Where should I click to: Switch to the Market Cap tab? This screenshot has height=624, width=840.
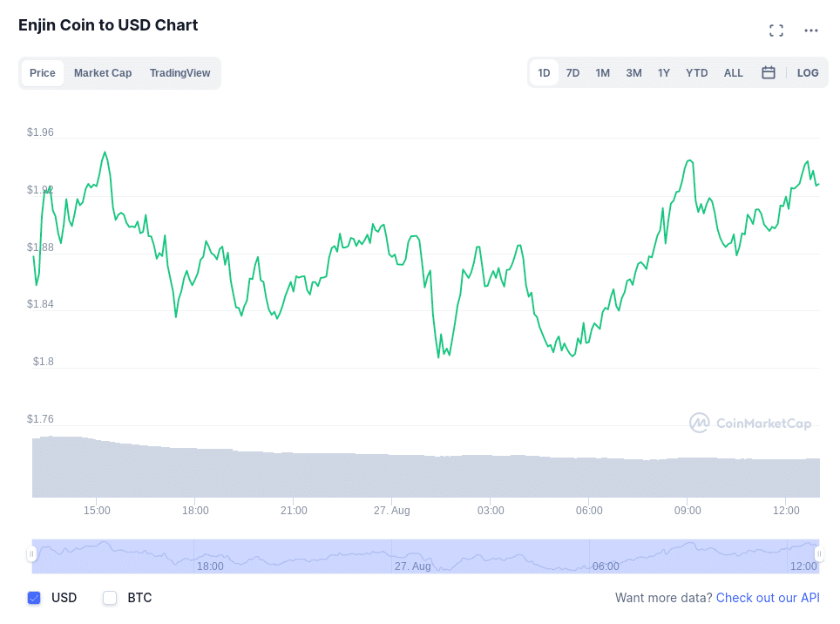pos(103,73)
